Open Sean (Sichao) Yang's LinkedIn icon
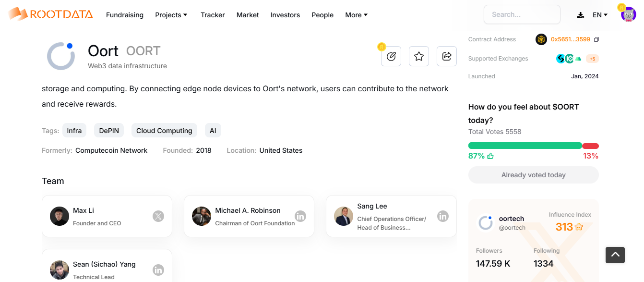The image size is (644, 282). pyautogui.click(x=158, y=270)
